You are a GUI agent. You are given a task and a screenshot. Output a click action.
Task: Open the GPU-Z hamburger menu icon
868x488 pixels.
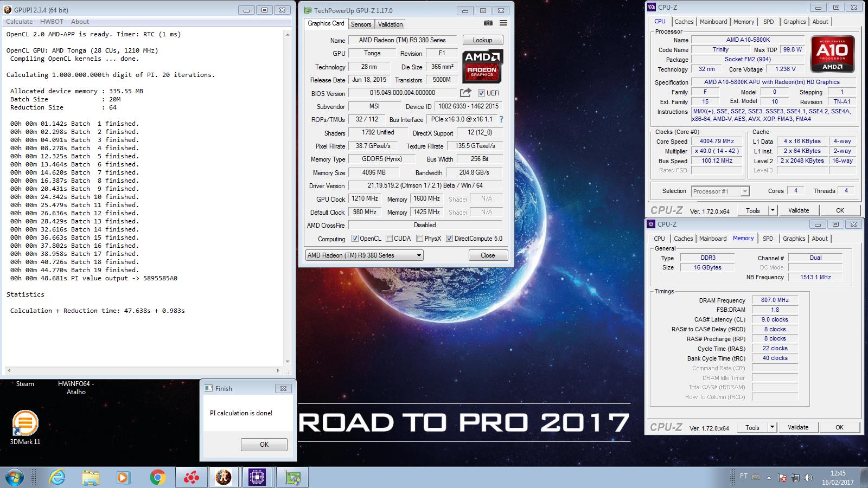503,23
